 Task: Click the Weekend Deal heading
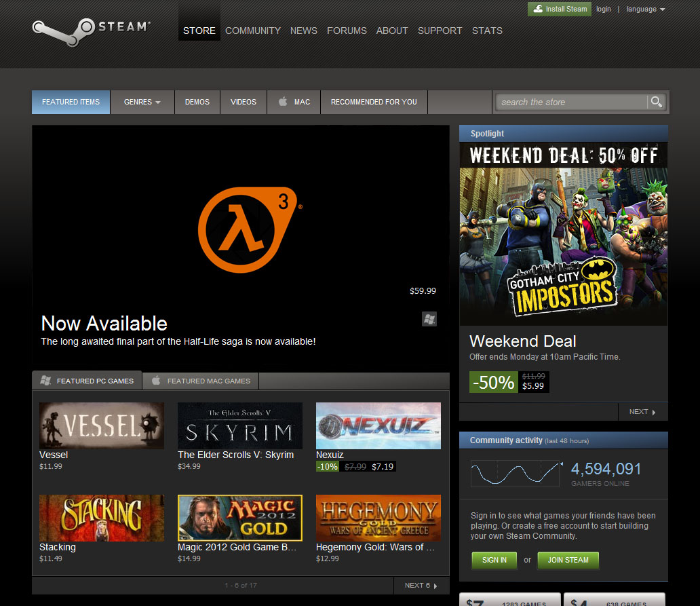(x=523, y=341)
